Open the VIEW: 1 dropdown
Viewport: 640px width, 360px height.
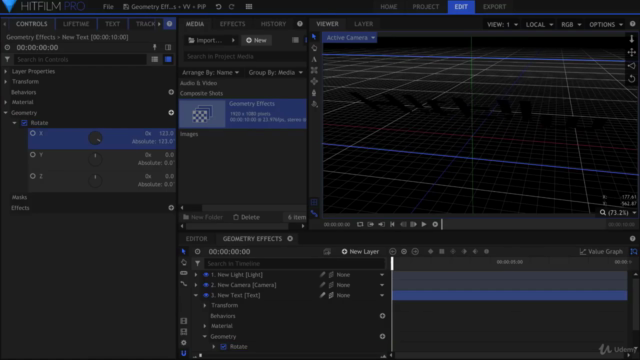tap(502, 24)
